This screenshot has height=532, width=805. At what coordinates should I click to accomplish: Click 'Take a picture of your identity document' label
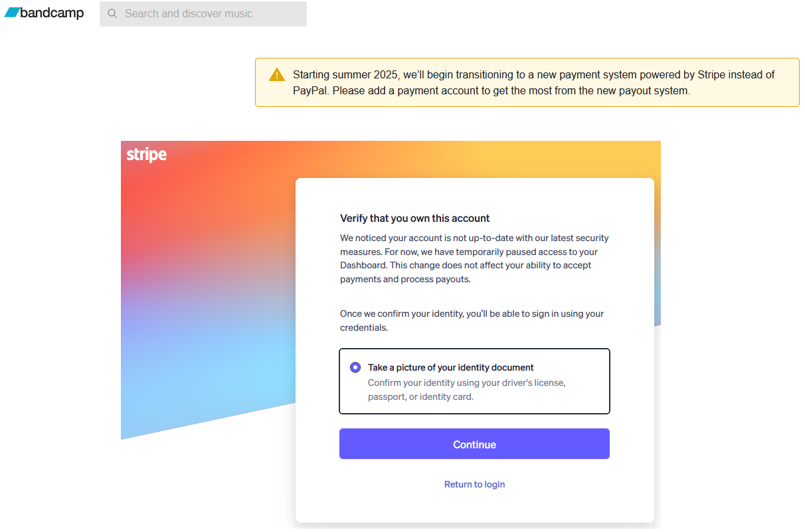tap(451, 367)
